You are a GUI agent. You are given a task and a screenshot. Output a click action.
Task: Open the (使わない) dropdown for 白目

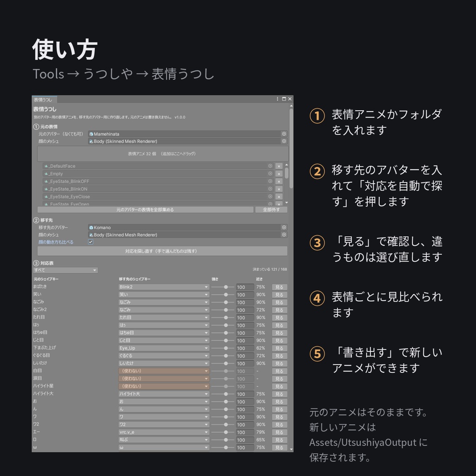pyautogui.click(x=164, y=371)
